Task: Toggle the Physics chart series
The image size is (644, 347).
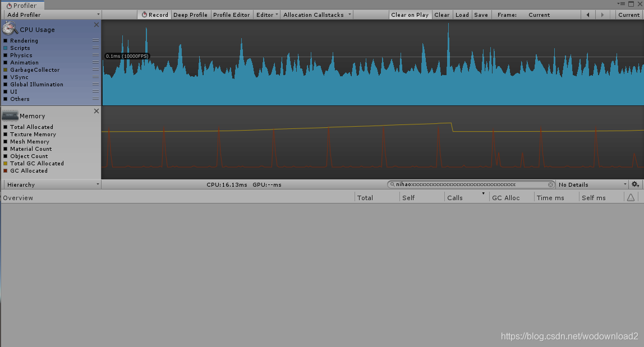Action: pyautogui.click(x=6, y=55)
